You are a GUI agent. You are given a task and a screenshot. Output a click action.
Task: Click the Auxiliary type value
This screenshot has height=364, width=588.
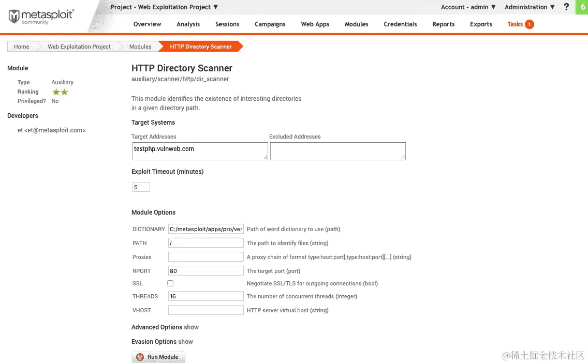[62, 82]
